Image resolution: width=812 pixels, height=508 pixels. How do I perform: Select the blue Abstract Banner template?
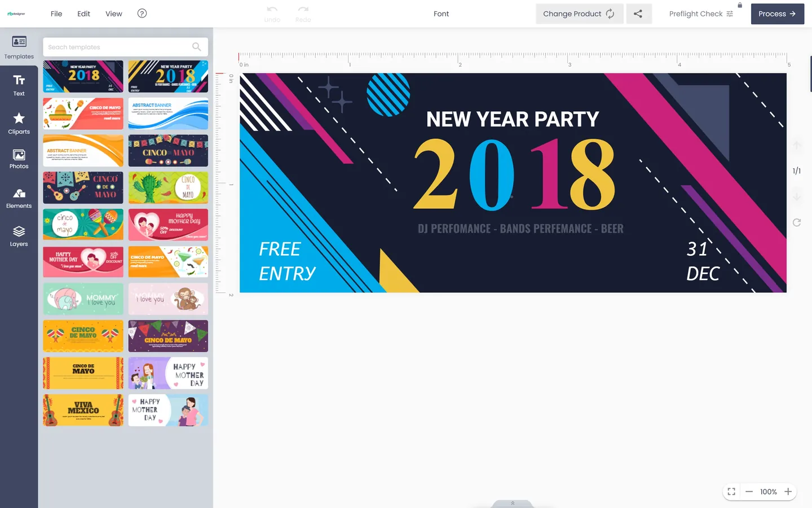pyautogui.click(x=168, y=113)
